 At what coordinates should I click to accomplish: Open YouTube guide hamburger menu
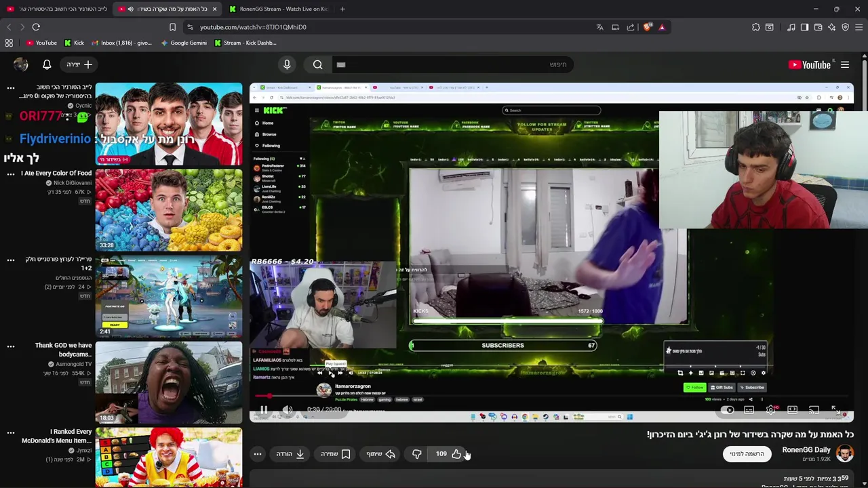[845, 64]
